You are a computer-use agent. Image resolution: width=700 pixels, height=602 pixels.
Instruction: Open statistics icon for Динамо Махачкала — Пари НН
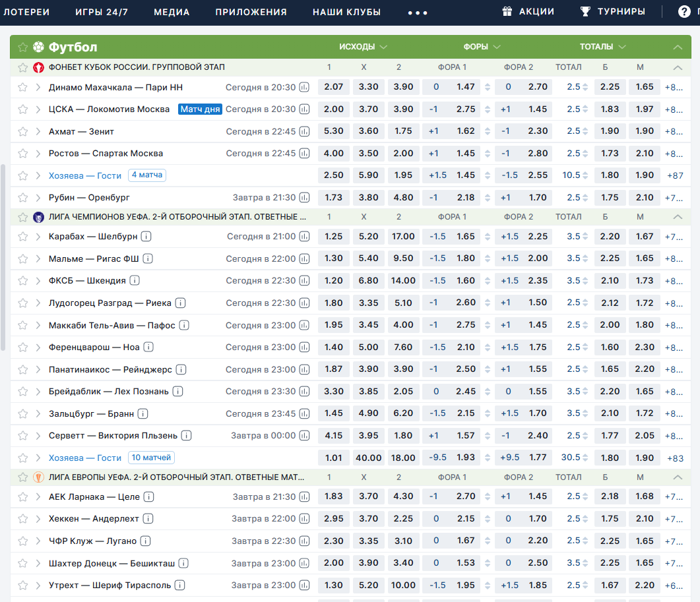304,88
